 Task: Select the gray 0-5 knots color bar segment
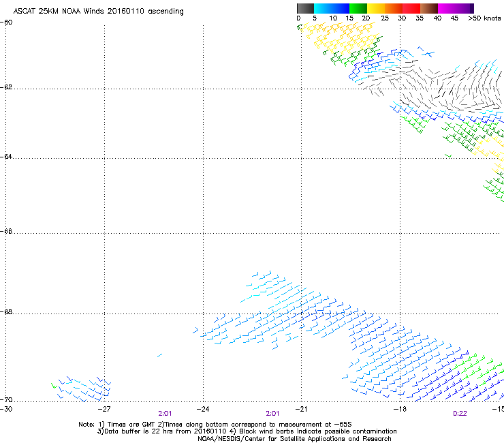click(x=305, y=8)
